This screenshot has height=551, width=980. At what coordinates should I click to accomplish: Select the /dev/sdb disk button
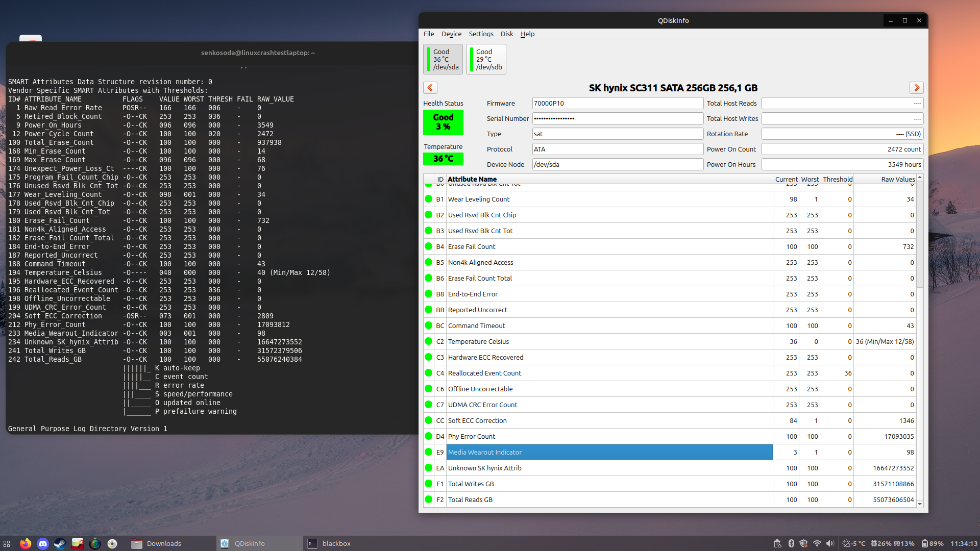[486, 59]
